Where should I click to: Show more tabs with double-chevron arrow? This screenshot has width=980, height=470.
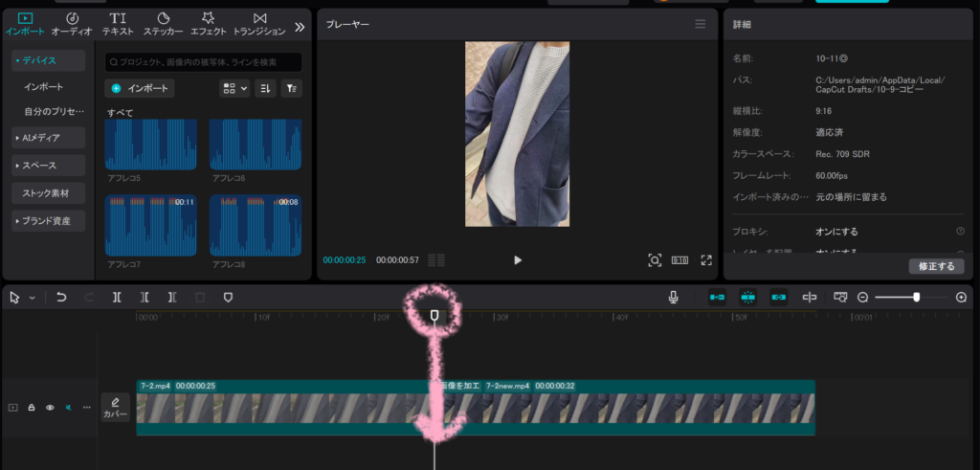(x=300, y=27)
